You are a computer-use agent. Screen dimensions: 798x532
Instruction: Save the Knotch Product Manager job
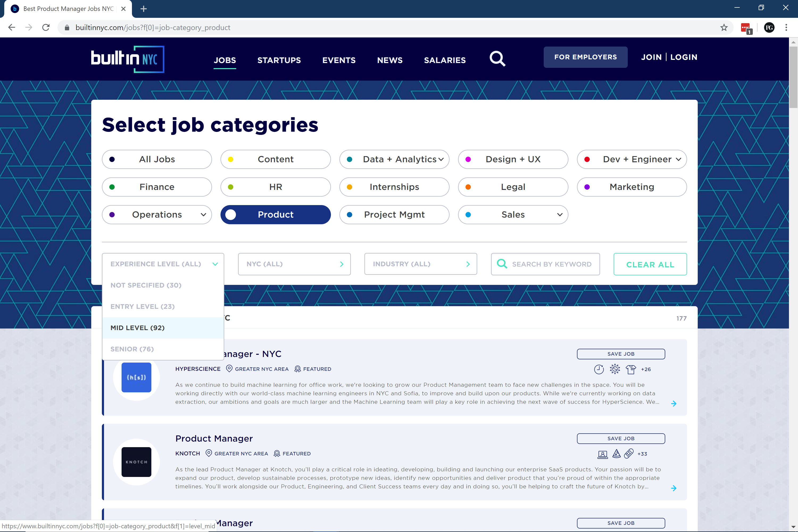621,438
